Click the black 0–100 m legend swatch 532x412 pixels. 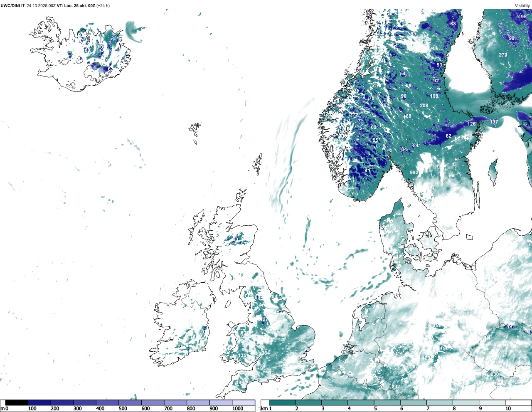17,403
